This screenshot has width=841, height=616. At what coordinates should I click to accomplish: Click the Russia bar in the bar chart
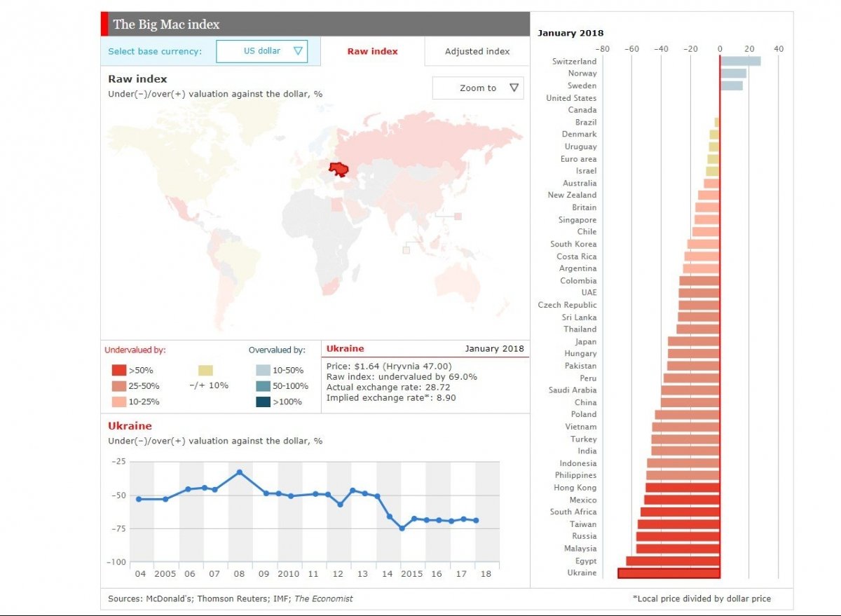[x=678, y=536]
